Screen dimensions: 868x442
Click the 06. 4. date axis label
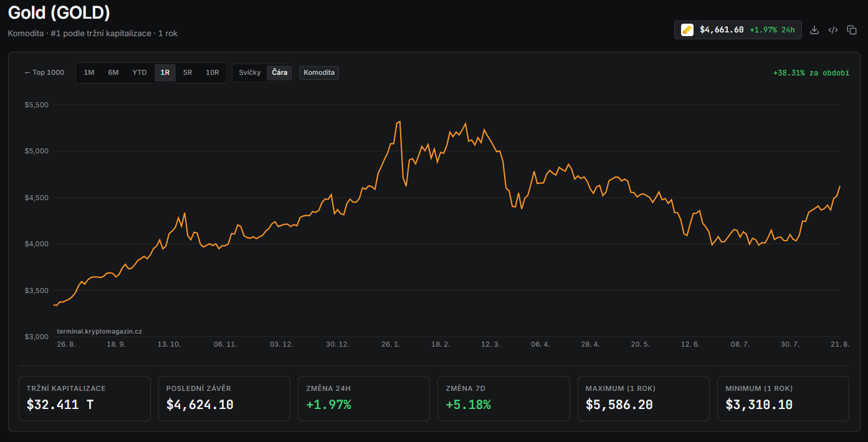point(540,344)
